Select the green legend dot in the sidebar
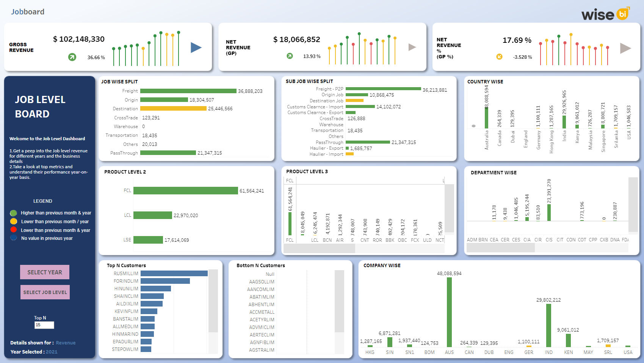The width and height of the screenshot is (644, 363). click(x=14, y=213)
